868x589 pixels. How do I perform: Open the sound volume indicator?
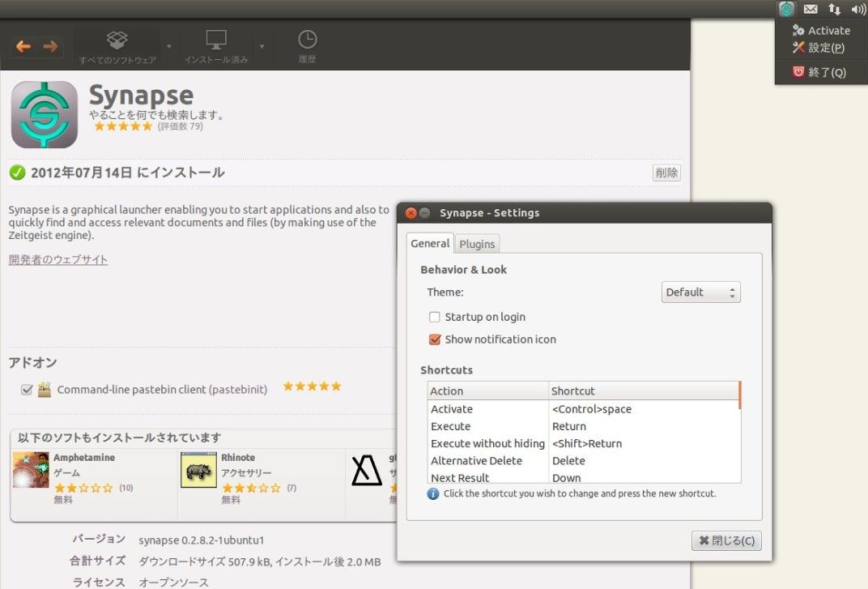858,9
